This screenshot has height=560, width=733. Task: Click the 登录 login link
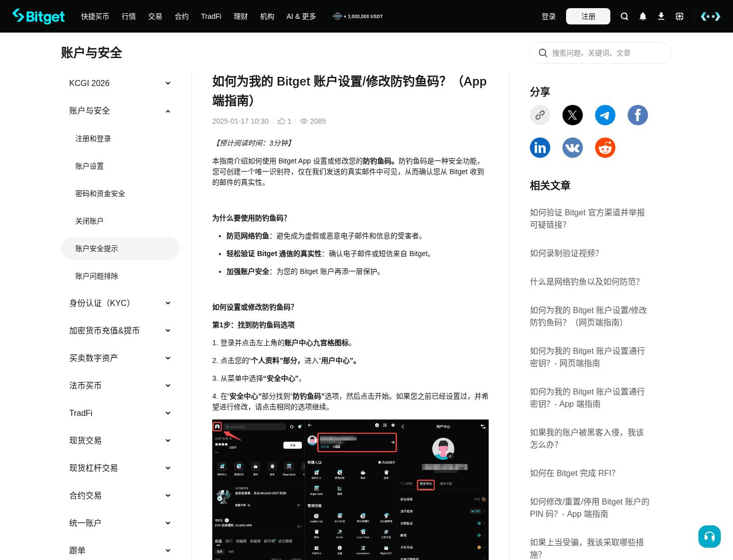[x=549, y=16]
